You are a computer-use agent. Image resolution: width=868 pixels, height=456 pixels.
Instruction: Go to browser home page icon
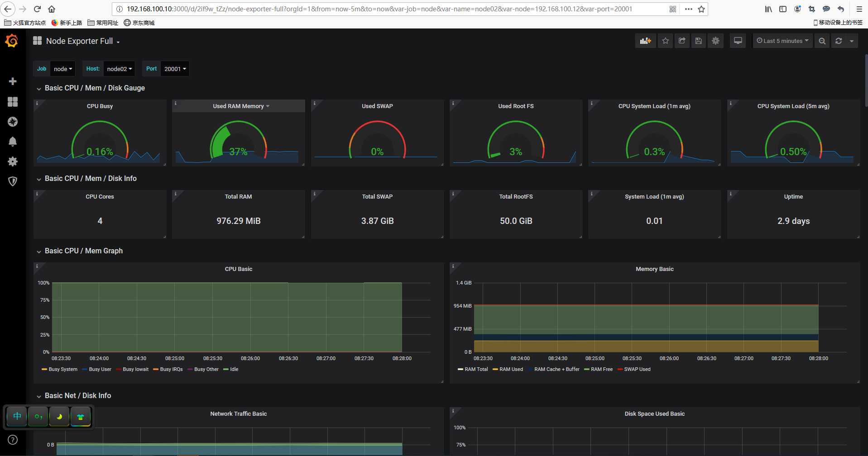(x=52, y=9)
